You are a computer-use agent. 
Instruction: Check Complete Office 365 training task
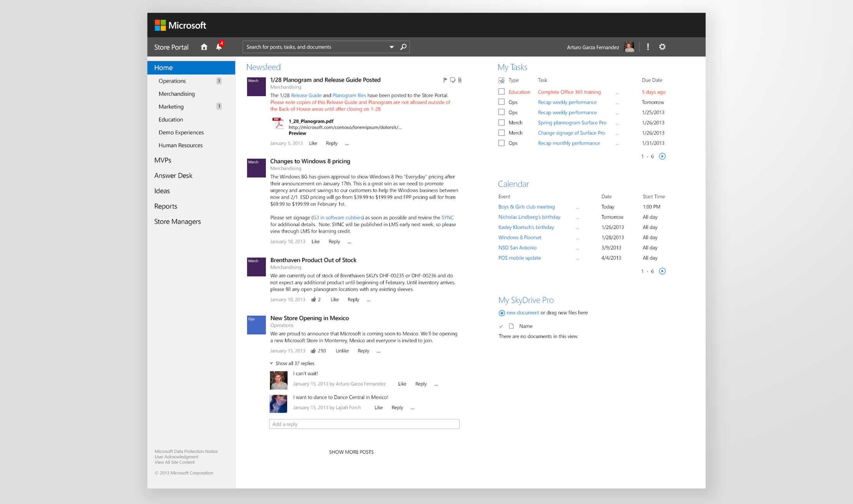(x=501, y=92)
